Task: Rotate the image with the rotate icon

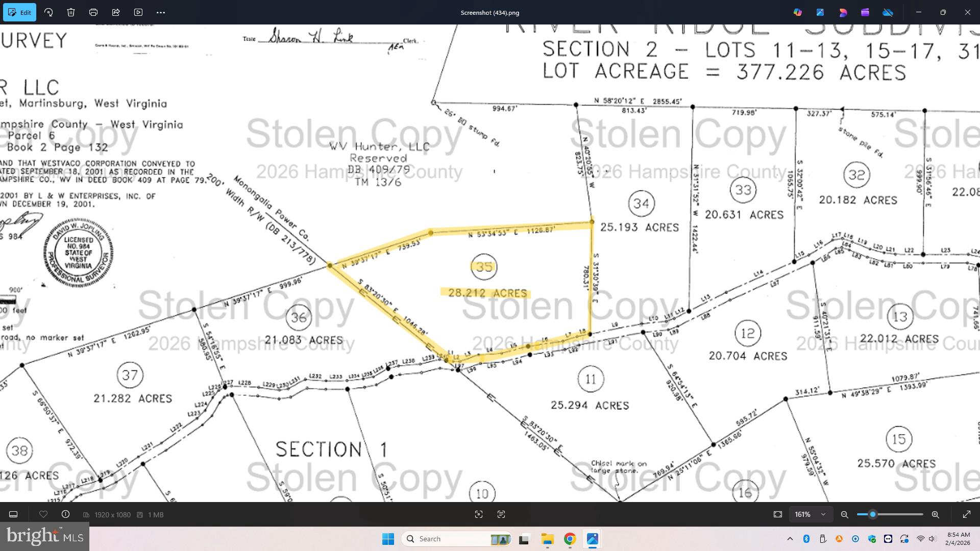Action: tap(48, 12)
